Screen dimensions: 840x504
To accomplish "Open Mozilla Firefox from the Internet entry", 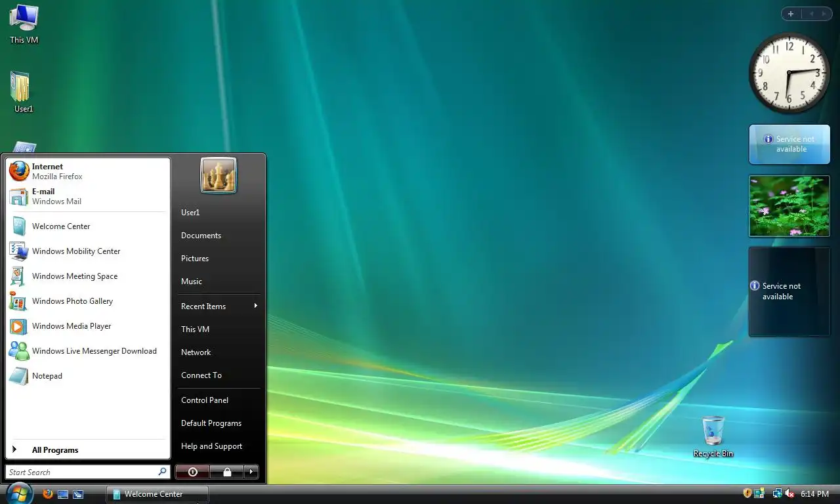I will pyautogui.click(x=88, y=171).
